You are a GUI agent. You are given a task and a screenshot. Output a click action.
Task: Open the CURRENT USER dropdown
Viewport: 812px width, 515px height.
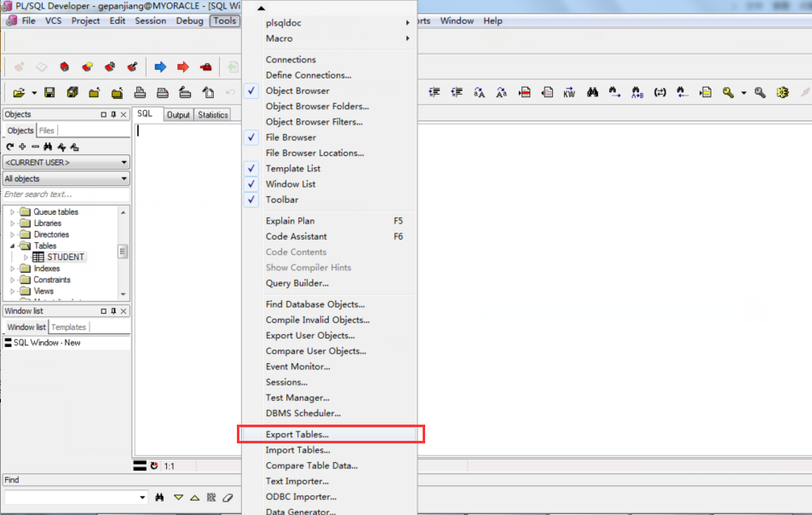(66, 162)
